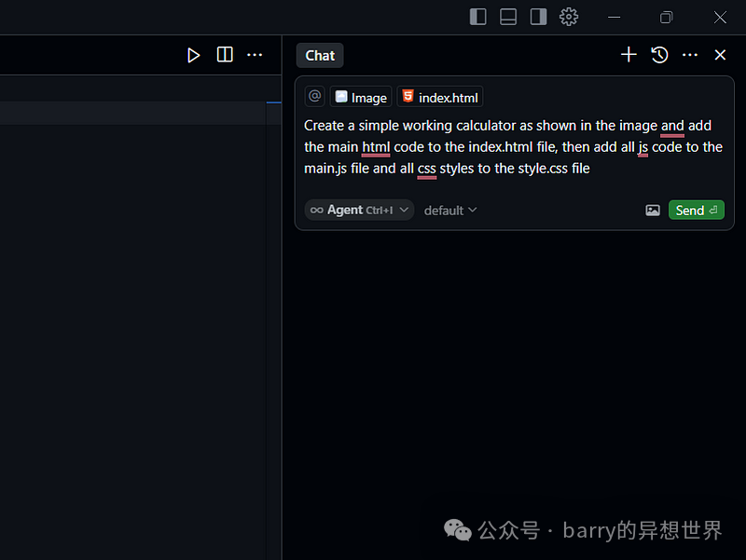Show the chat history
746x560 pixels.
point(659,55)
